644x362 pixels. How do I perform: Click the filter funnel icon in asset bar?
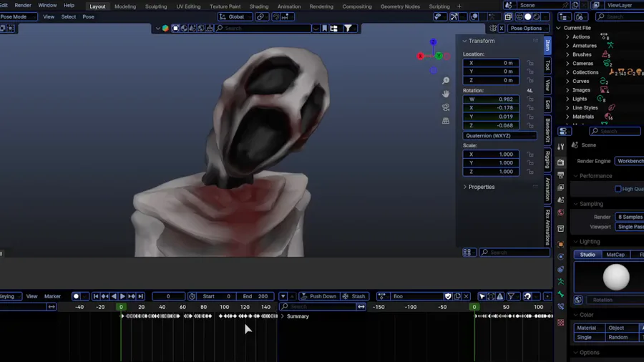pyautogui.click(x=348, y=29)
